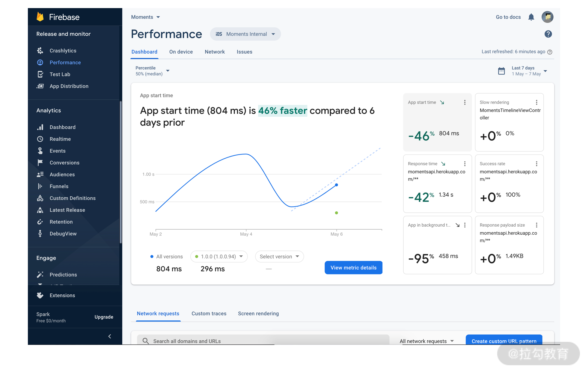Open the Select version dropdown
This screenshot has height=373, width=588.
click(279, 257)
